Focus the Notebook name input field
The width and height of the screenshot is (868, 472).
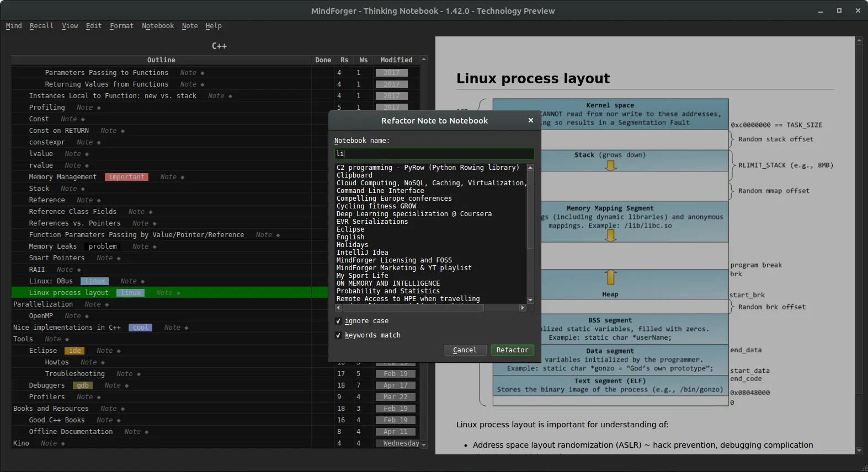[x=434, y=154]
